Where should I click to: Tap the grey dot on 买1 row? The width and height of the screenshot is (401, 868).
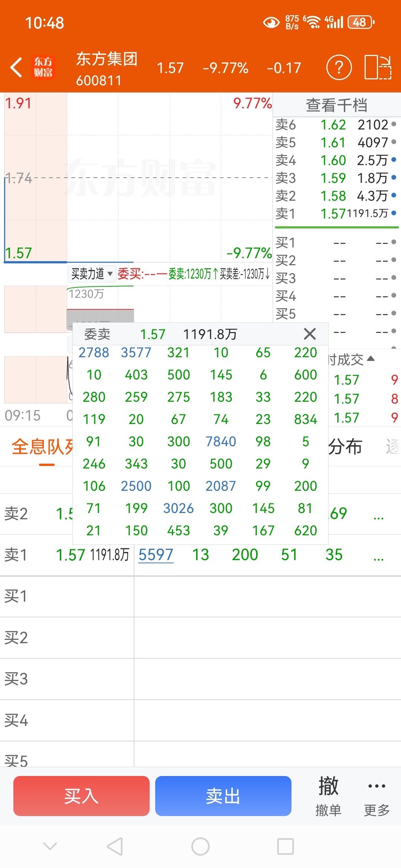coord(394,242)
